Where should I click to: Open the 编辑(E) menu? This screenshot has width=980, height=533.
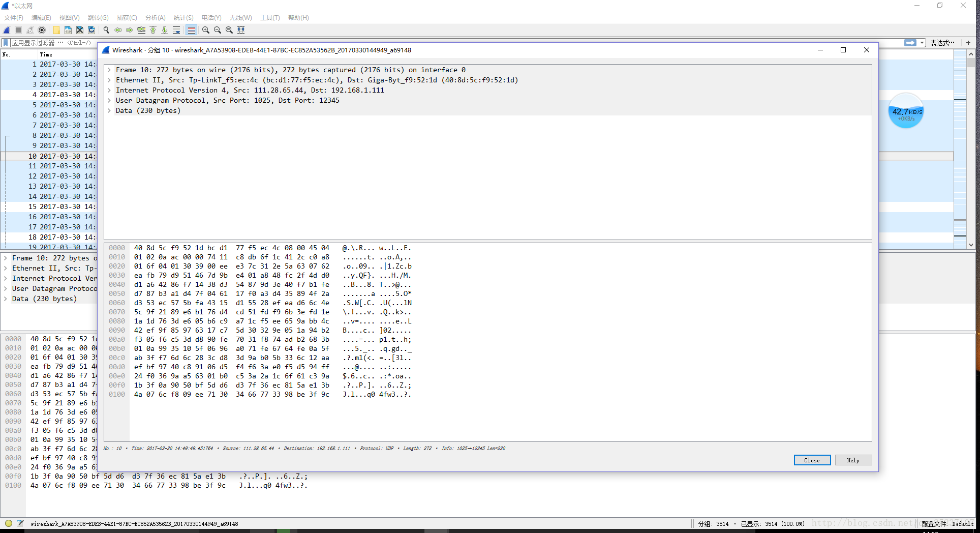[x=41, y=17]
